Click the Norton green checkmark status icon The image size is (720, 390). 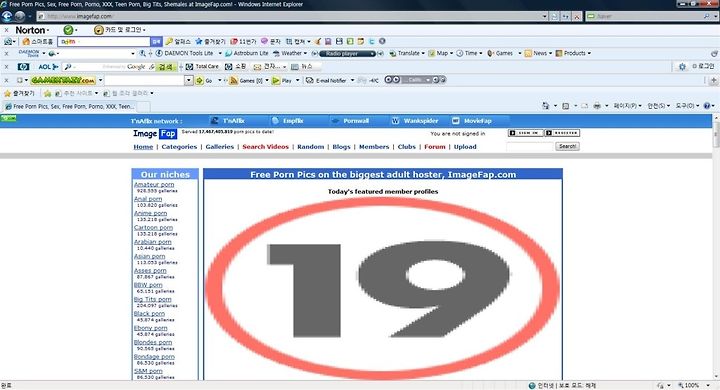point(68,30)
